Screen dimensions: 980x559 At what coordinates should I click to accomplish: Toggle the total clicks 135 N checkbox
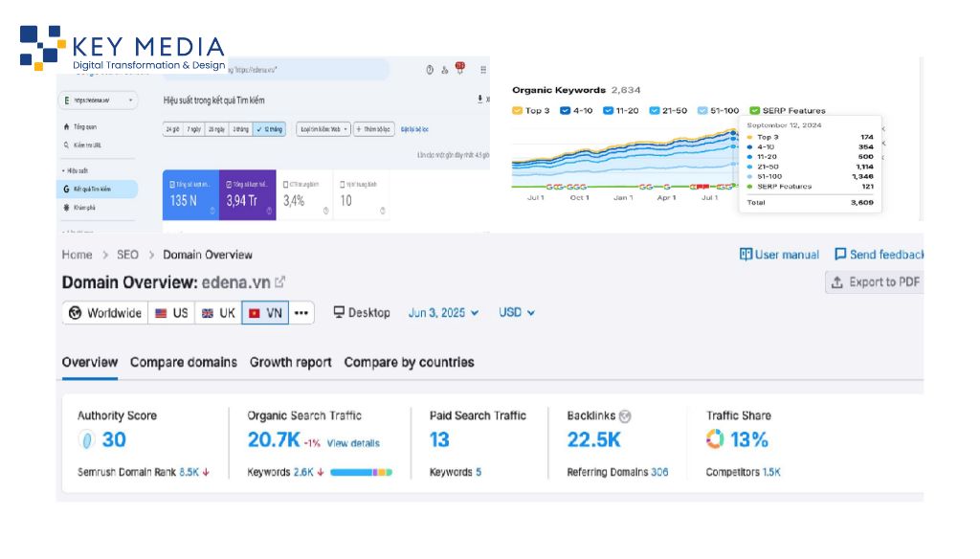[172, 185]
